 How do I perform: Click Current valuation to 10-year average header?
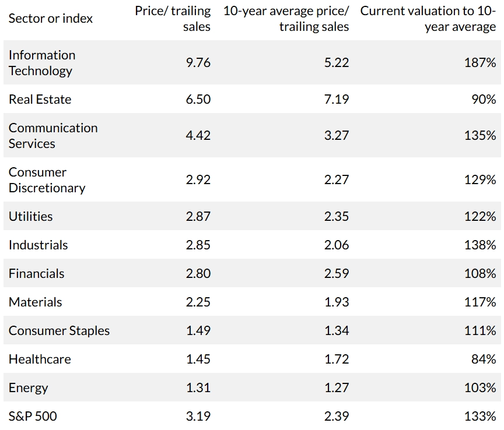click(x=428, y=19)
